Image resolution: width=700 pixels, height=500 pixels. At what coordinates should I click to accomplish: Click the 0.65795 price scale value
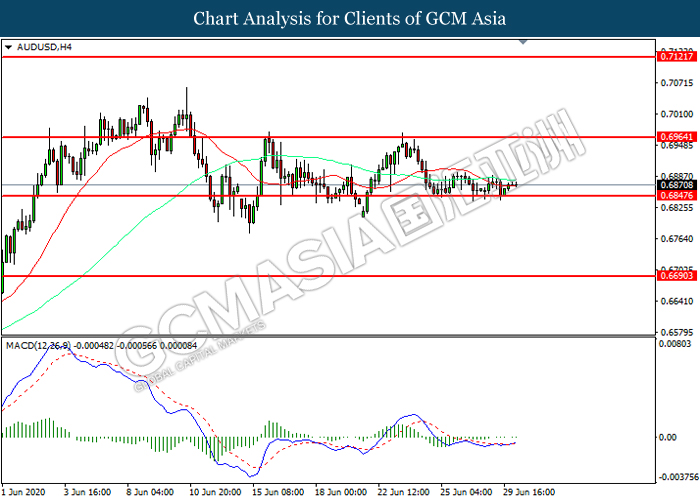[x=677, y=333]
